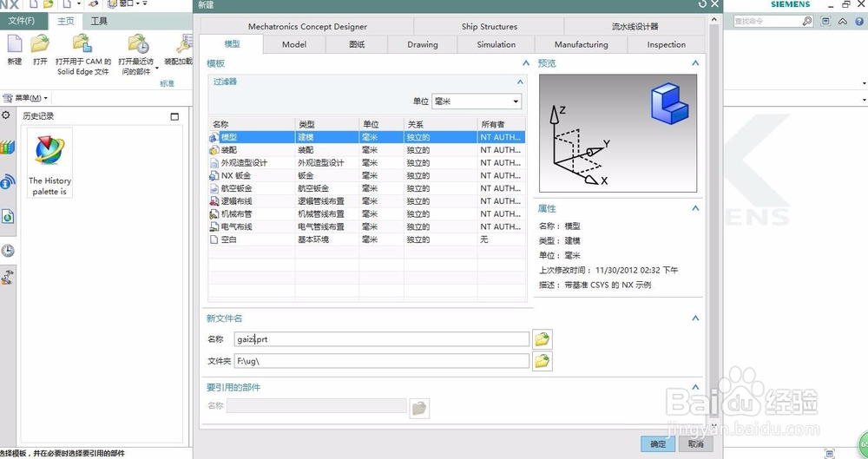
Task: Click the file name field containing gaizi.prt
Action: point(381,339)
